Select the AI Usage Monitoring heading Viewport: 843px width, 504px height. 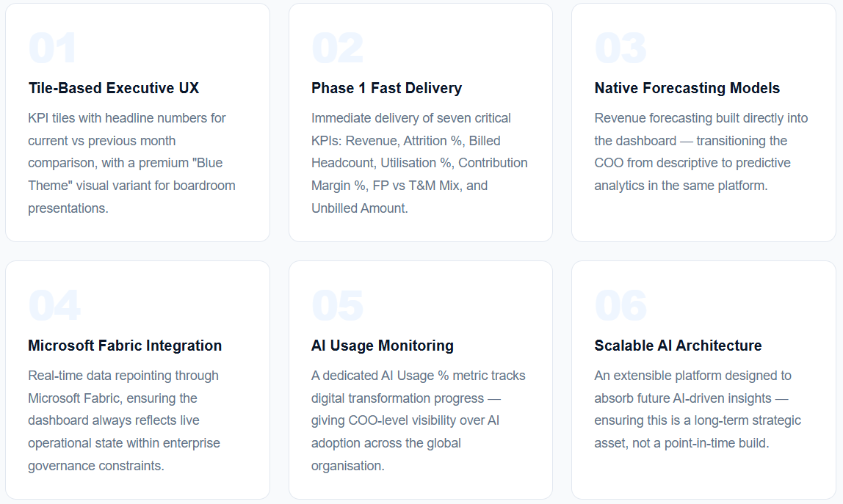(x=383, y=346)
